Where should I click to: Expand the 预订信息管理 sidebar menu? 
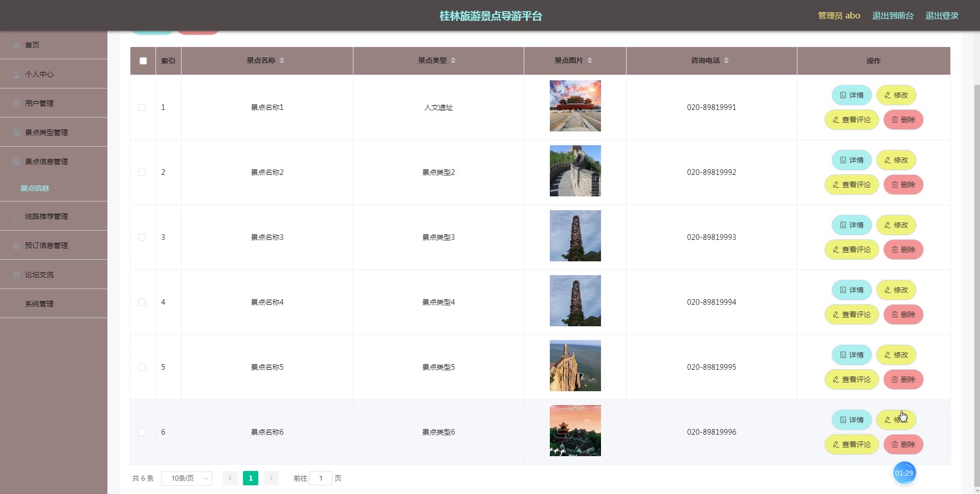click(54, 245)
